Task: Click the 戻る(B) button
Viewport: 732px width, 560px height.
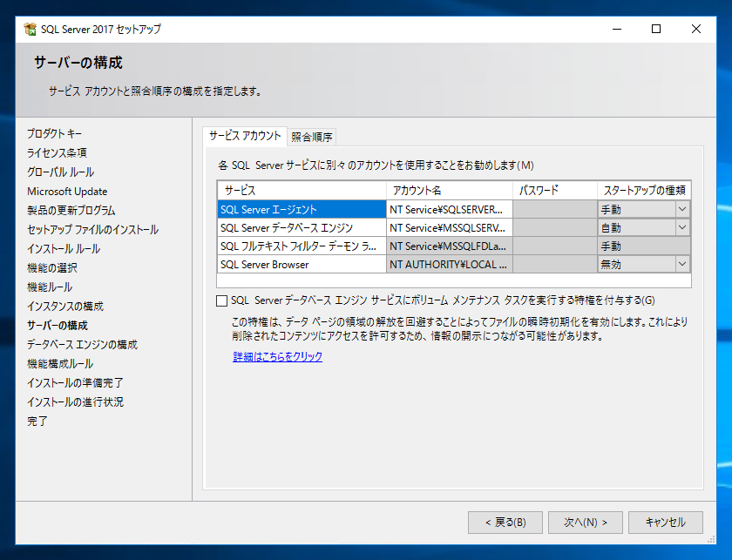Action: (x=505, y=523)
